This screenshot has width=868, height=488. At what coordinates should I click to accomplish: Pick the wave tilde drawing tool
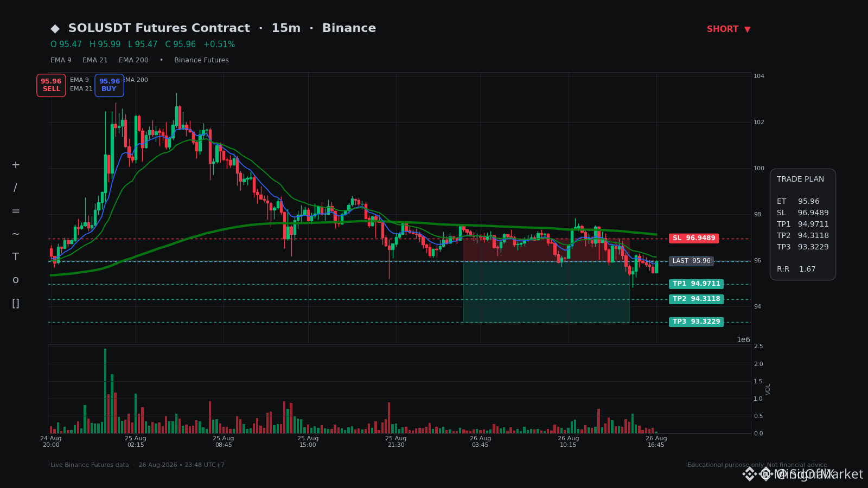point(16,234)
